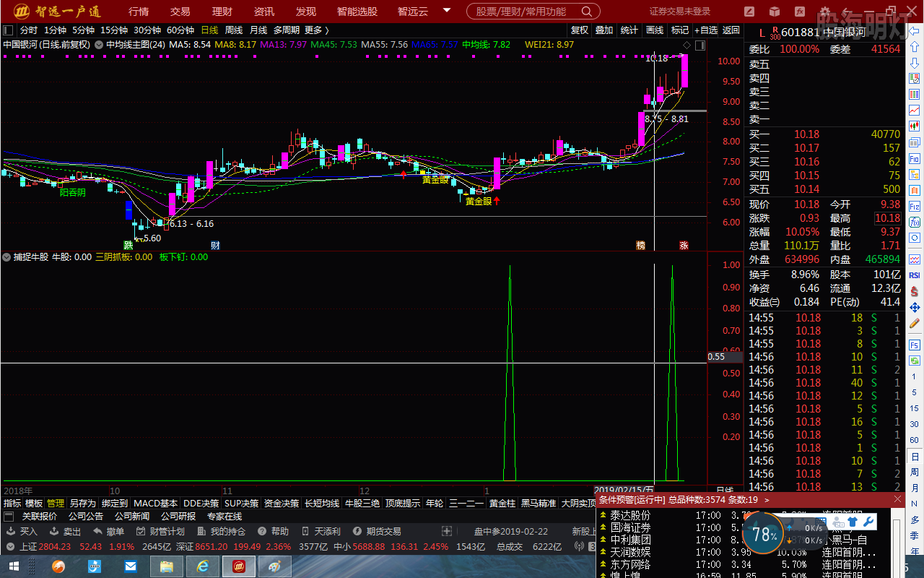Click the cube icon in title bar

pos(774,12)
